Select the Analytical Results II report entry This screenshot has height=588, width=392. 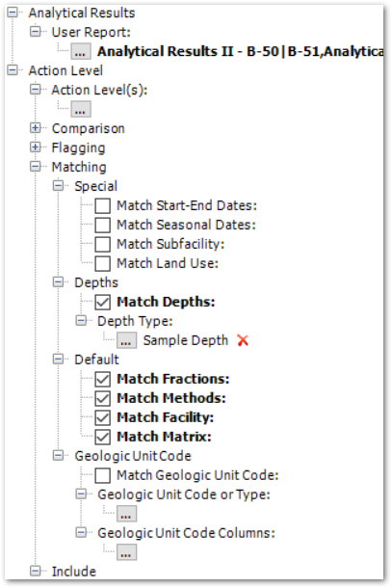click(x=240, y=51)
